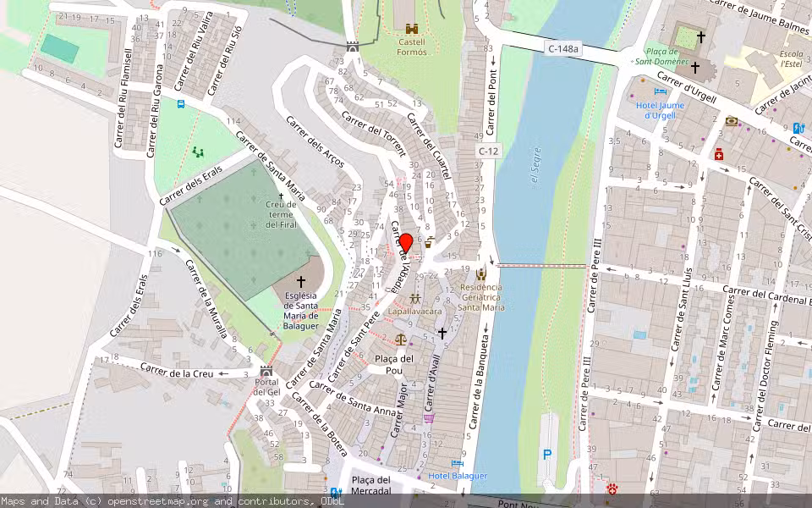Click the Lapallavacara theatre figures icon

tap(414, 298)
